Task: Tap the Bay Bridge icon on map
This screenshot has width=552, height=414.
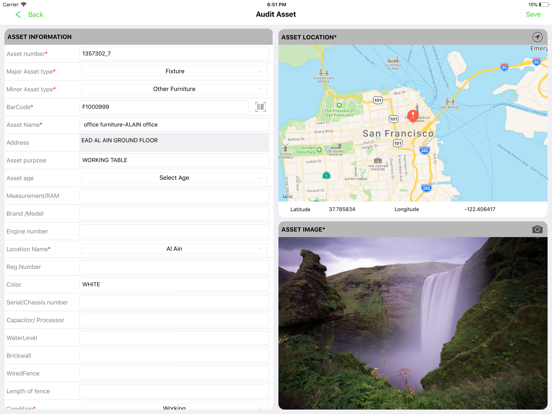Action: coord(450,102)
